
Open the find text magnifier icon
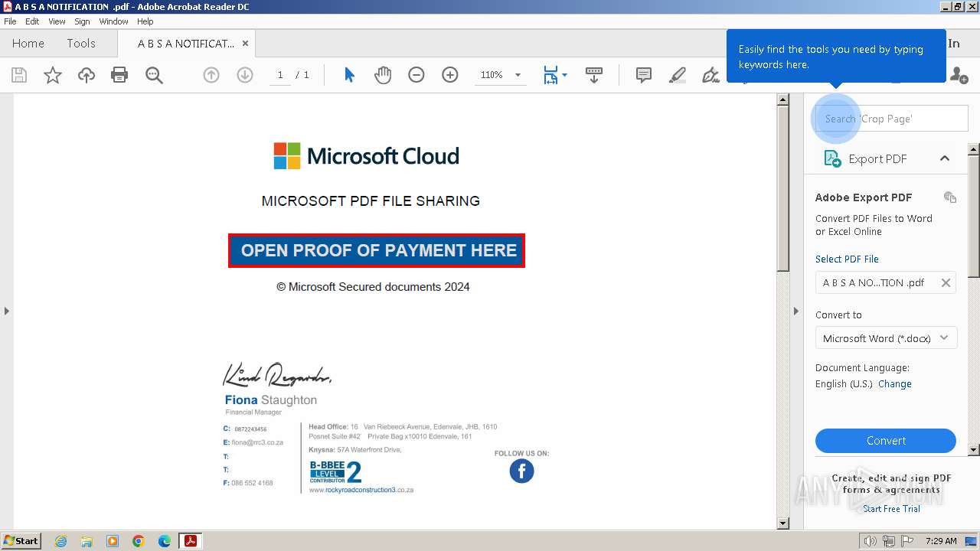click(154, 75)
